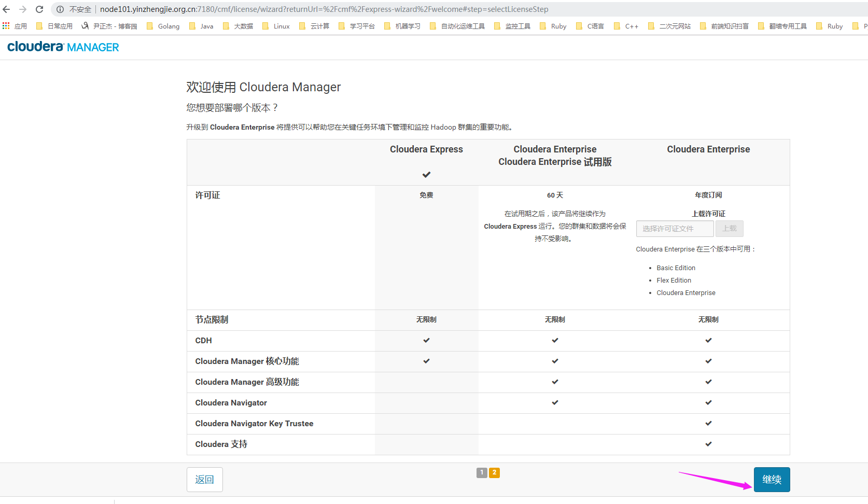
Task: Click the 上载 upload button
Action: coord(730,229)
